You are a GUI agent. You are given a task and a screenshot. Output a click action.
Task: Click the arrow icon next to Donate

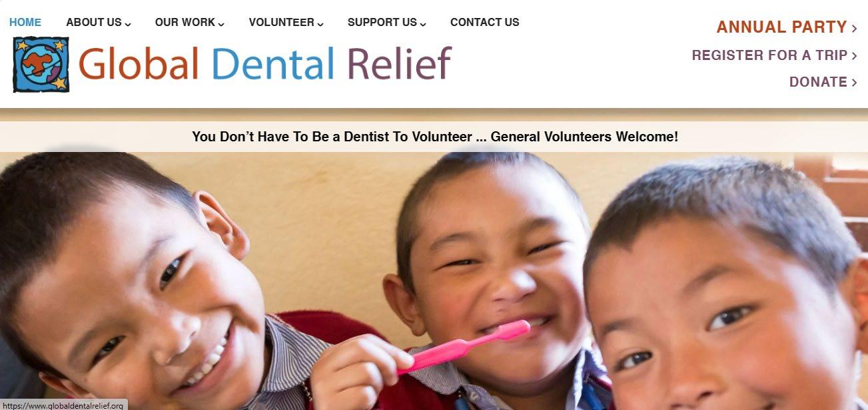(x=854, y=83)
